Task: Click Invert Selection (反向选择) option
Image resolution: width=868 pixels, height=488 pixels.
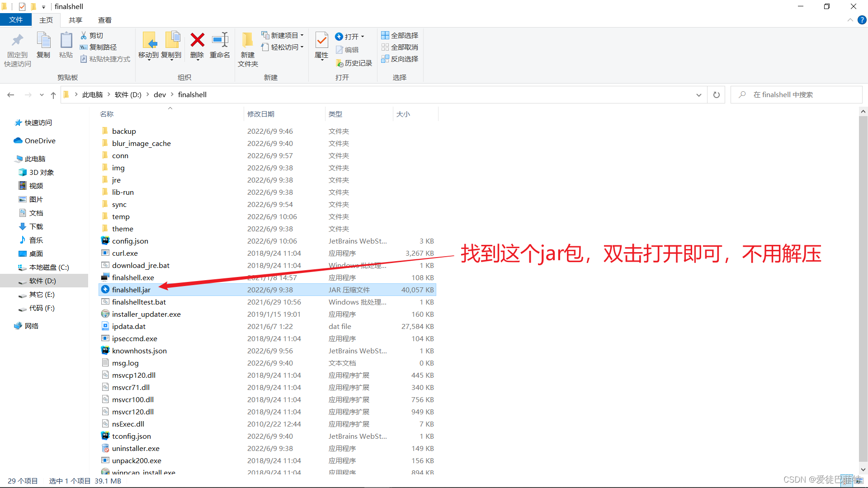Action: [400, 59]
